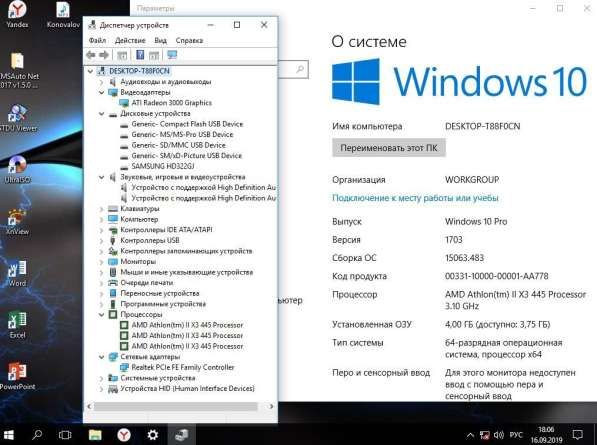Click the search magnifier in the Settings window
Image resolution: width=597 pixels, height=445 pixels.
(x=300, y=69)
